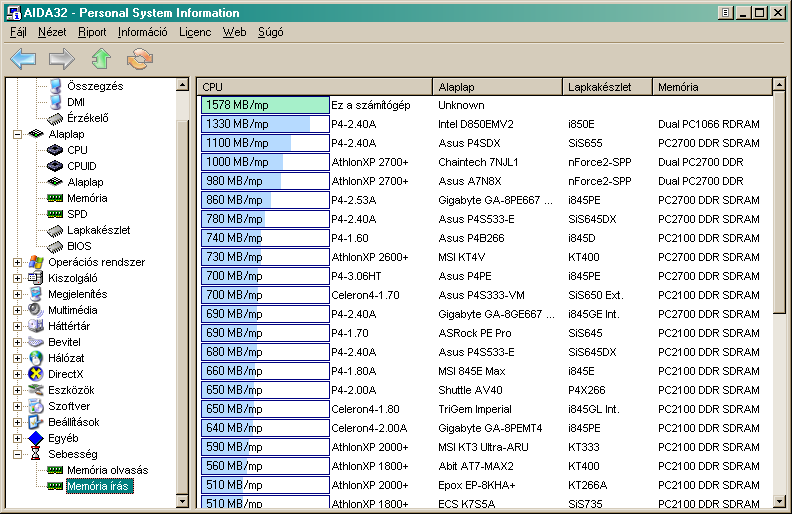Click the Megjelenítés monitor icon

pyautogui.click(x=36, y=294)
